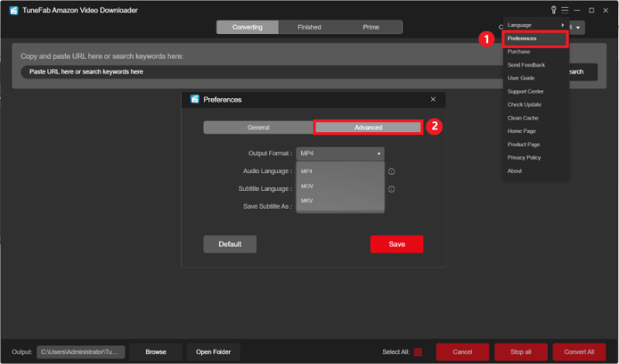Open the hamburger menu icon
The height and width of the screenshot is (364, 619).
[x=565, y=10]
